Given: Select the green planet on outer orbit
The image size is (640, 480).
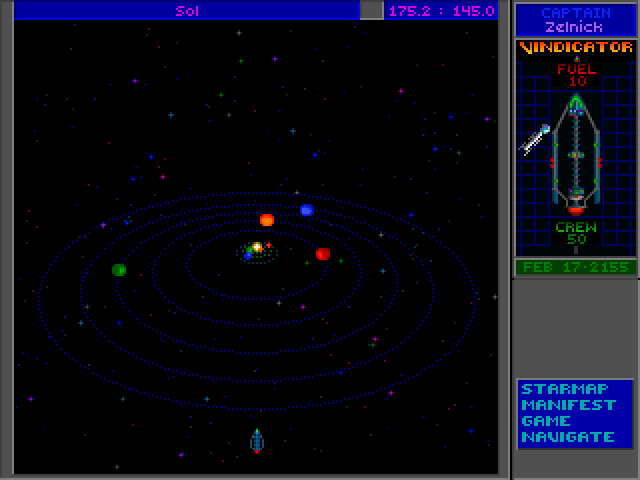Looking at the screenshot, I should (x=119, y=269).
